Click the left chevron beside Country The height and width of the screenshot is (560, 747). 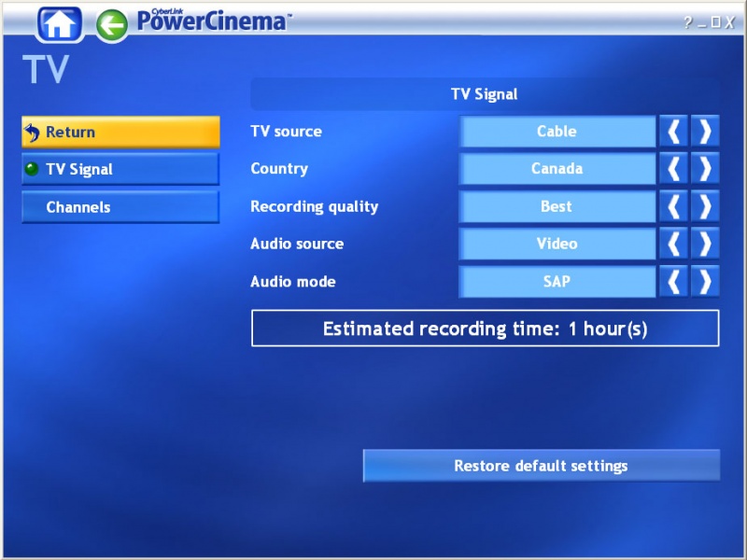click(673, 169)
